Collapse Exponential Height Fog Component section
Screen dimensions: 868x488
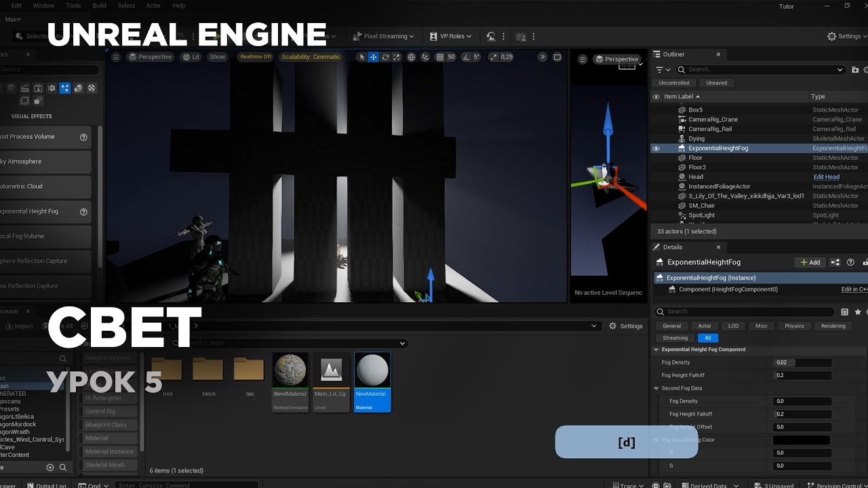point(656,350)
